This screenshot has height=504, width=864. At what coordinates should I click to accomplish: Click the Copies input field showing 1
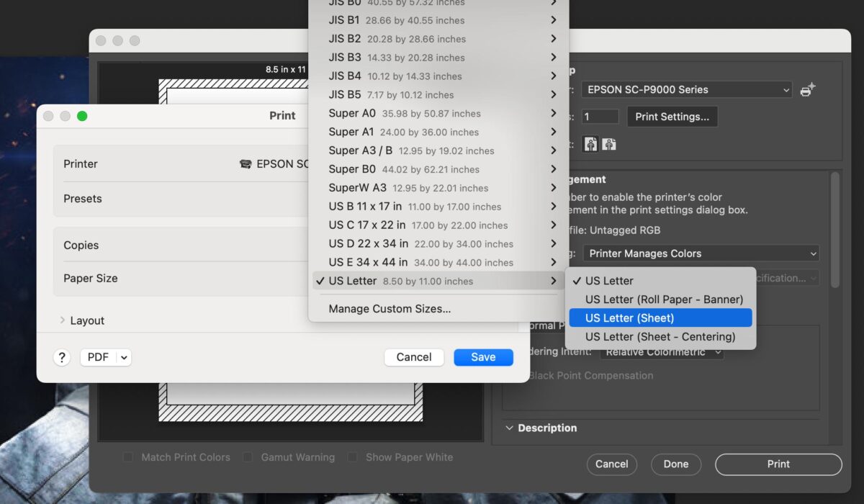600,117
